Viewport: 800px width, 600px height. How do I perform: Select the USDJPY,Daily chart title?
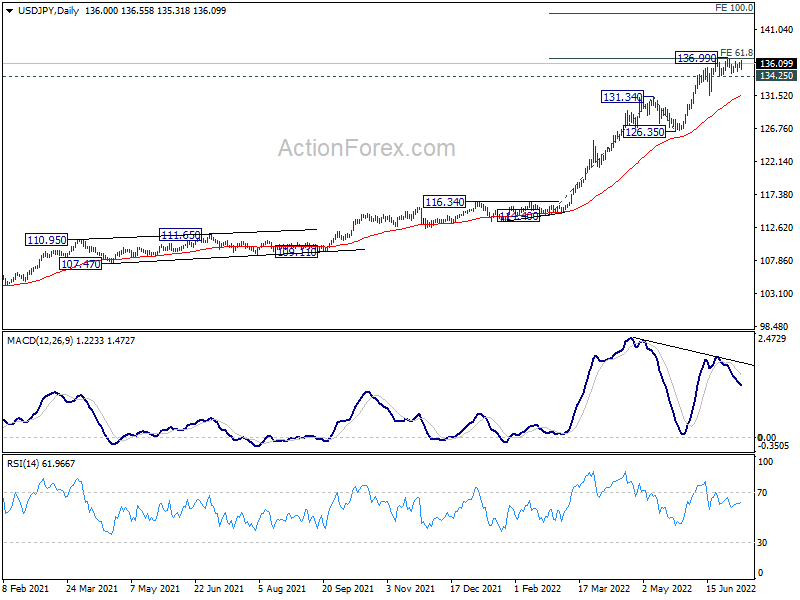click(x=48, y=11)
